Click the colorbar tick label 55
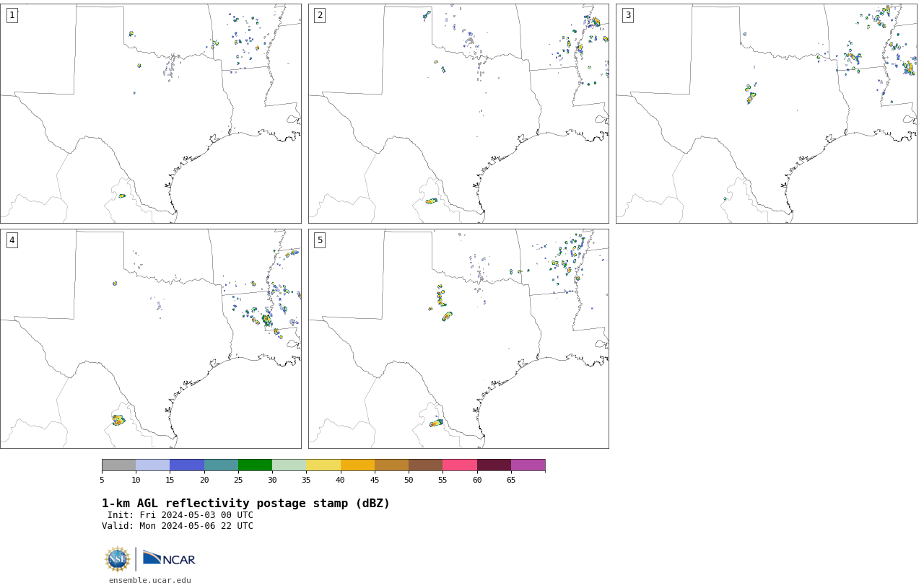 (x=443, y=480)
